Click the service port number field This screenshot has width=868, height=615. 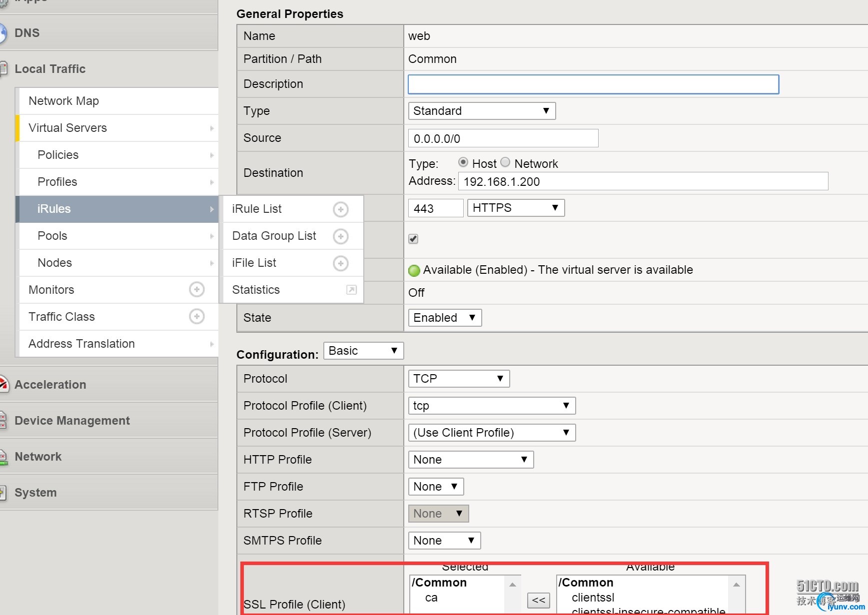pyautogui.click(x=436, y=208)
